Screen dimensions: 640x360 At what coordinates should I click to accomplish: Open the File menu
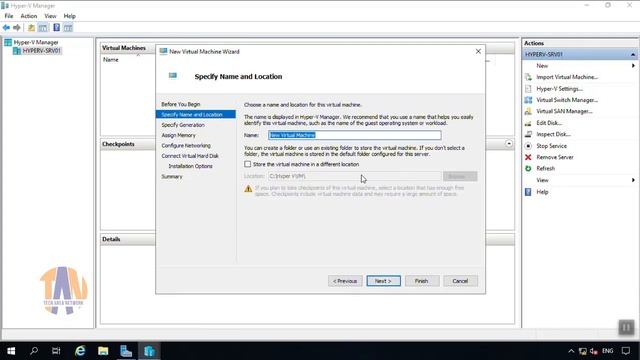click(9, 16)
